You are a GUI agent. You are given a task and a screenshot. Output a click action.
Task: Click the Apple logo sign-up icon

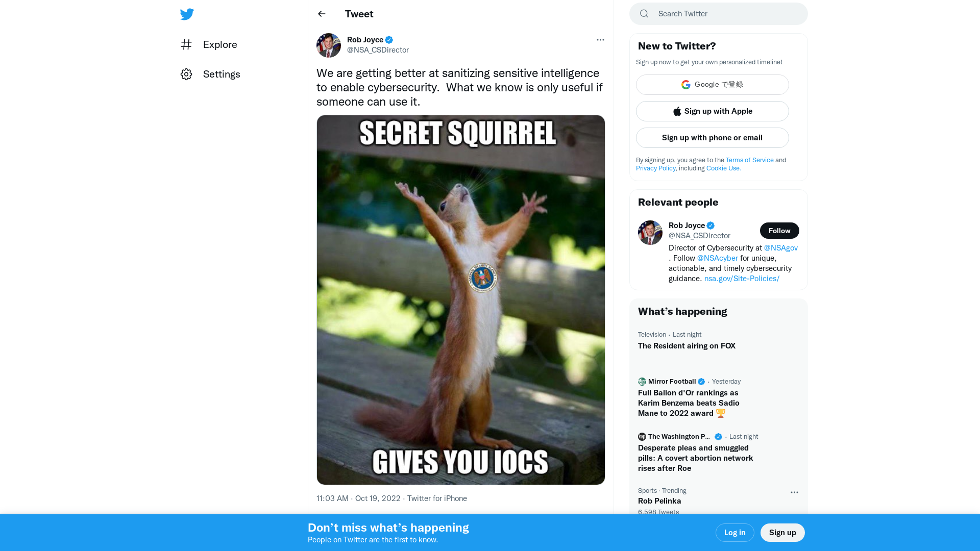(x=677, y=111)
